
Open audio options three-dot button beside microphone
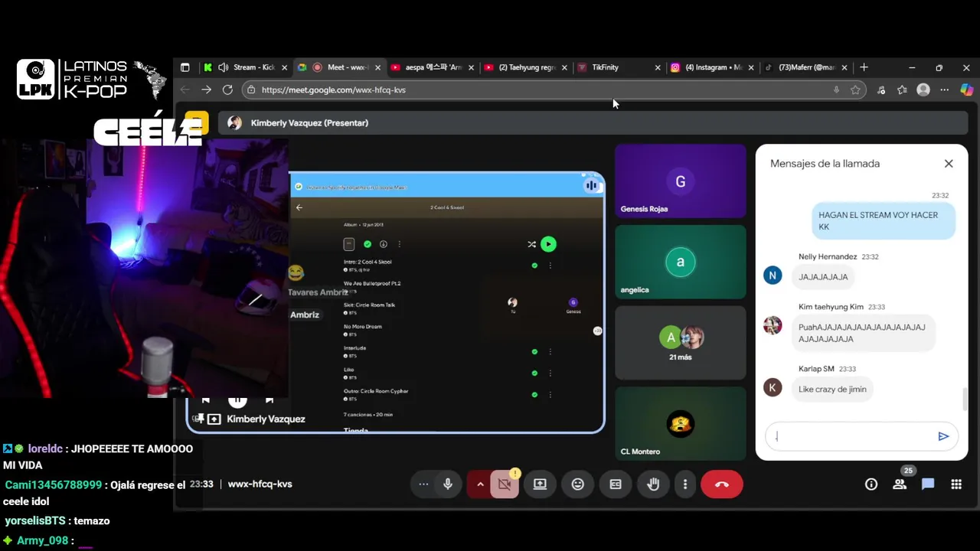(x=423, y=484)
